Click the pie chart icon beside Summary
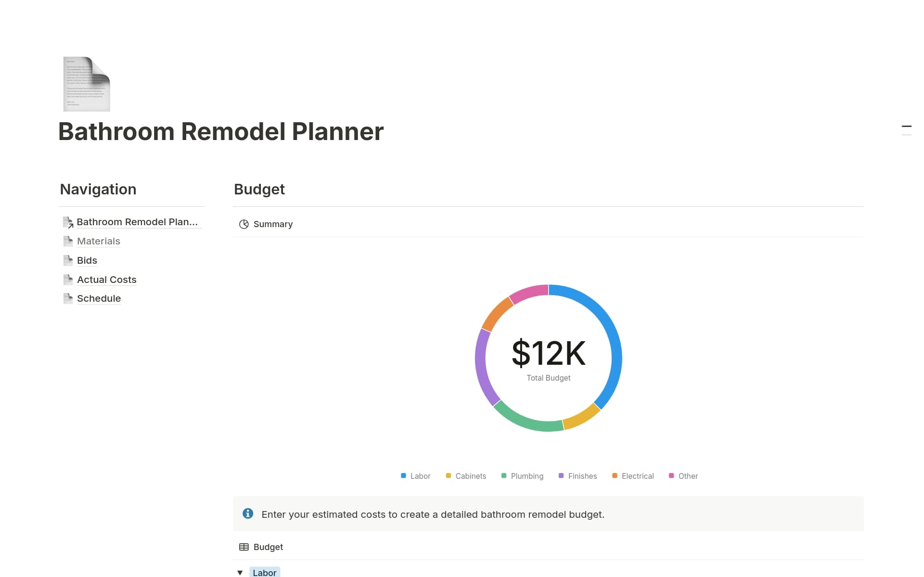Image resolution: width=924 pixels, height=577 pixels. coord(244,224)
